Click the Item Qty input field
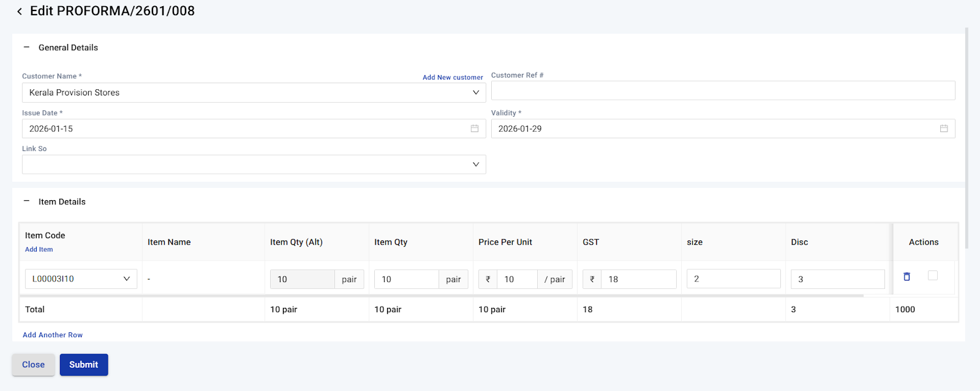 pos(406,279)
